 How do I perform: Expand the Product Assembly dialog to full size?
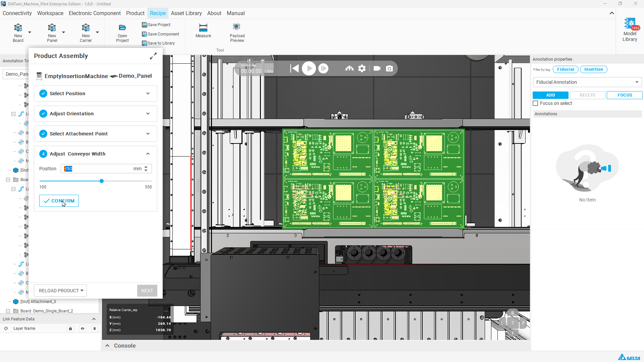click(153, 56)
